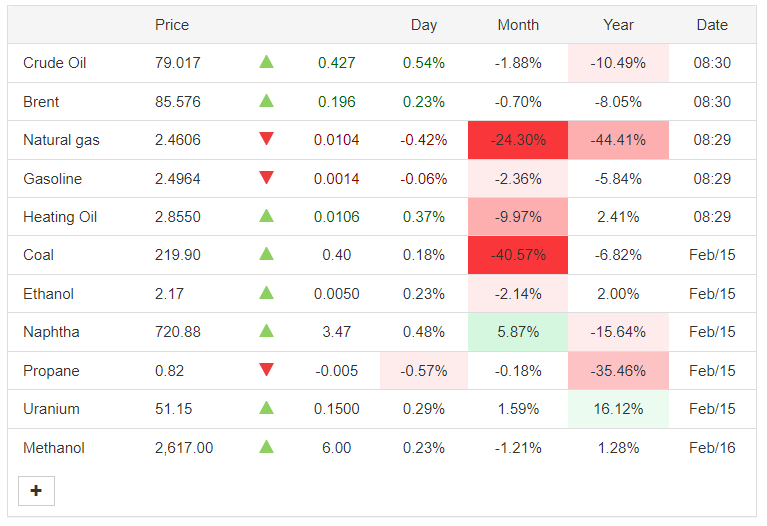Click the green up arrow in Methanol row

tap(266, 447)
